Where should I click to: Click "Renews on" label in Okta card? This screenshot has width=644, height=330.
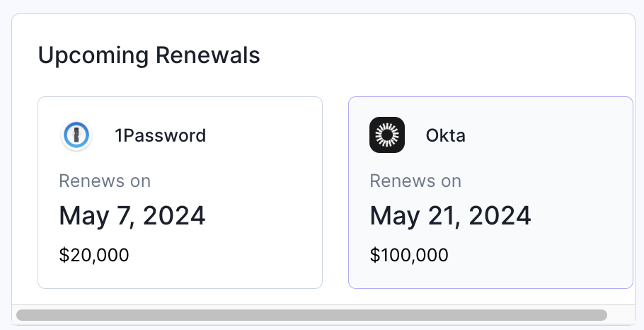click(x=415, y=181)
